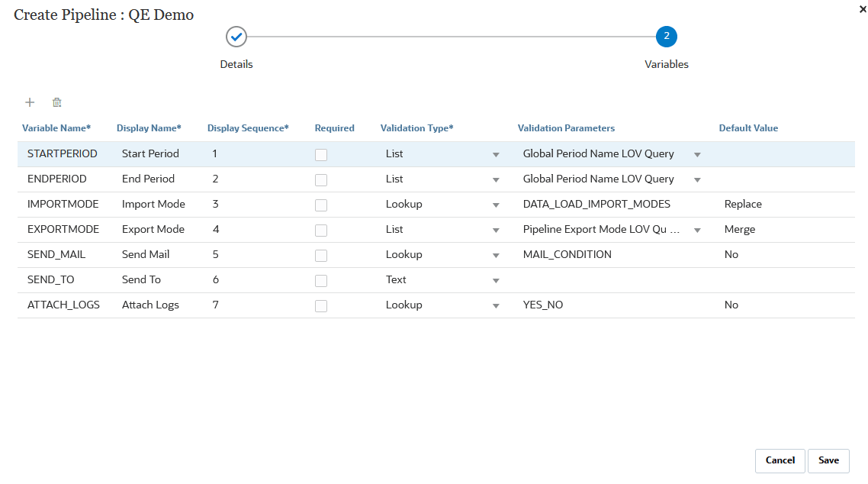Click the add variable plus icon

30,102
